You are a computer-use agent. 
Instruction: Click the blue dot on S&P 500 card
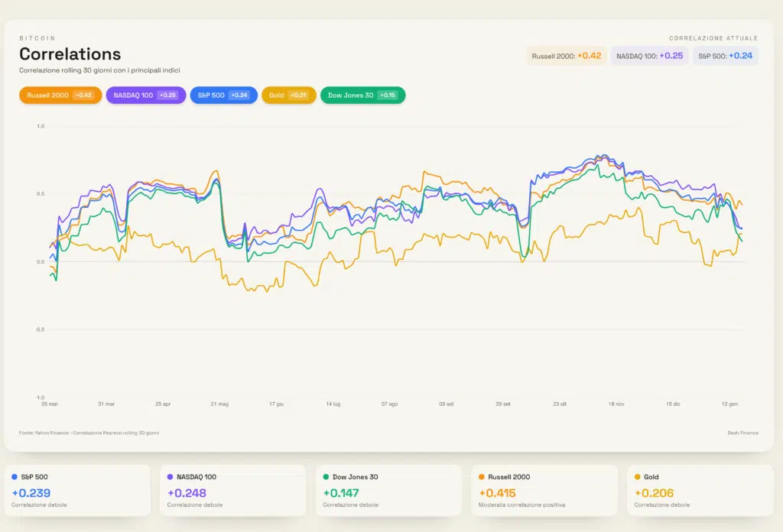point(15,477)
